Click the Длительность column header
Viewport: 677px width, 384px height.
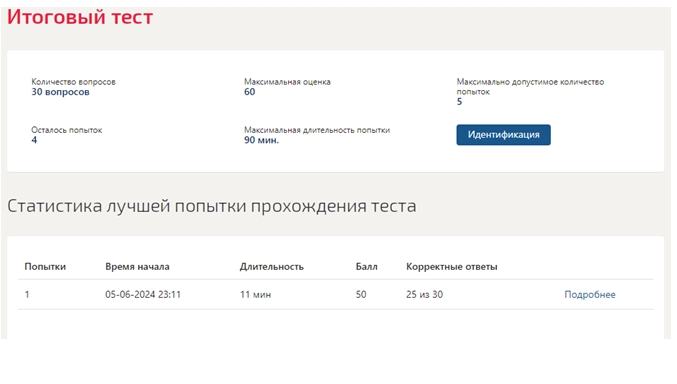coord(272,267)
